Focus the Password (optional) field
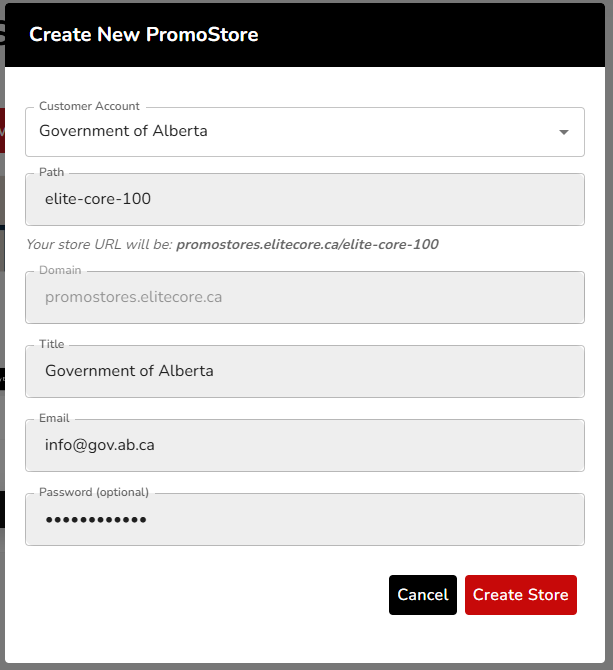This screenshot has width=613, height=670. coord(304,519)
